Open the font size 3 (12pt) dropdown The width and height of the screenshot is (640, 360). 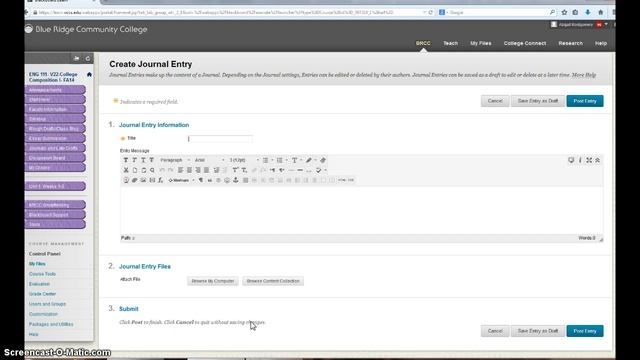coord(244,160)
